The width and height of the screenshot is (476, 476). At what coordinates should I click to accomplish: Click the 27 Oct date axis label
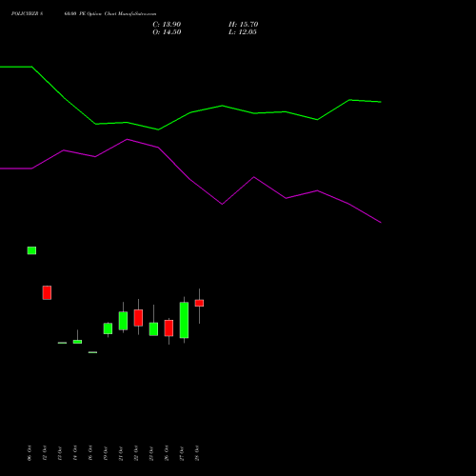[182, 453]
